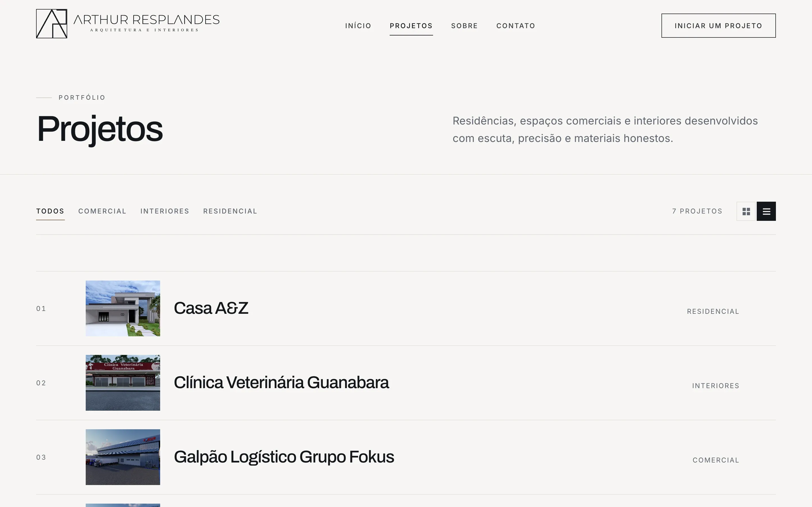This screenshot has width=812, height=507.
Task: Select the list view icon
Action: tap(766, 211)
